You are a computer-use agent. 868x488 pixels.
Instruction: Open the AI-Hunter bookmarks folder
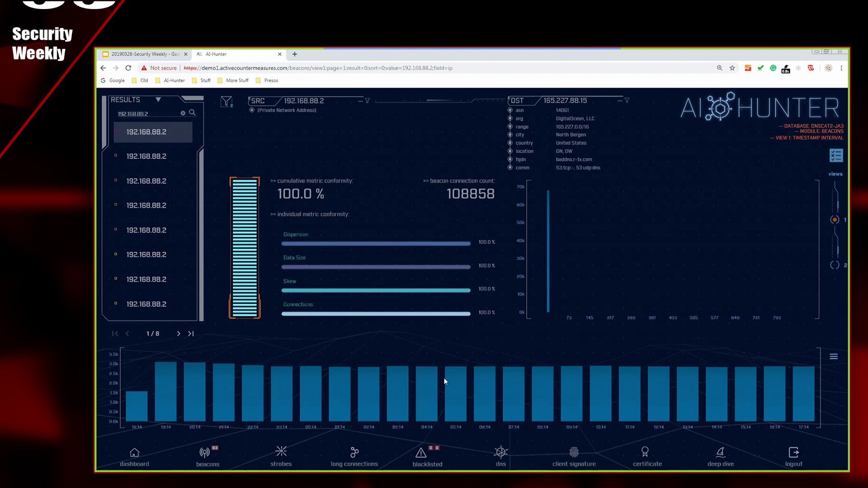point(170,80)
